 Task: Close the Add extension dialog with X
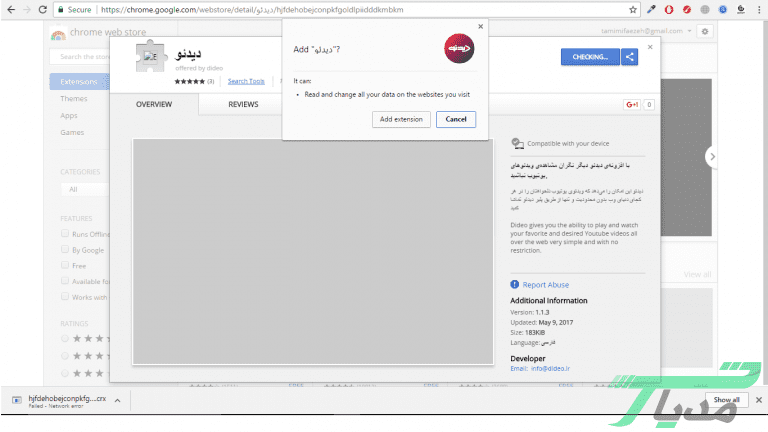[480, 27]
